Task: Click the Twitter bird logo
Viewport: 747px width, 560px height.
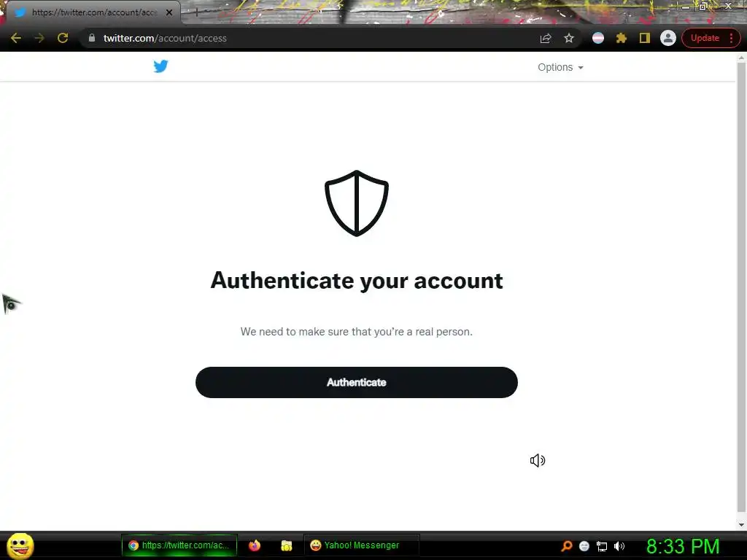Action: click(160, 66)
